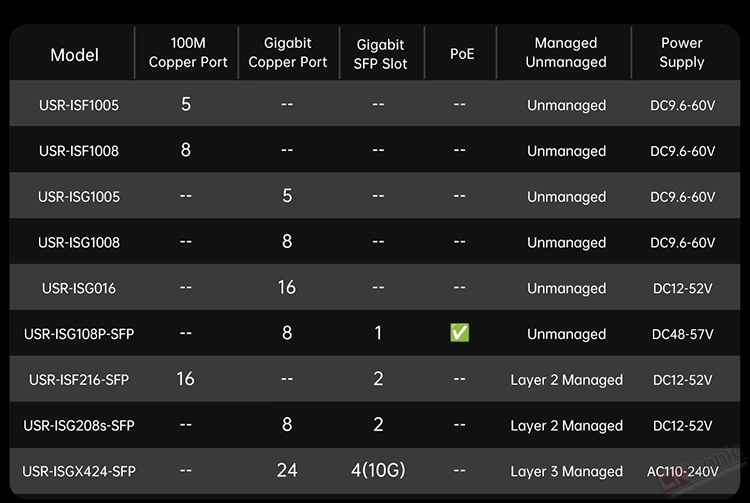Click the PoE column header
Image resolution: width=750 pixels, height=503 pixels.
(462, 54)
